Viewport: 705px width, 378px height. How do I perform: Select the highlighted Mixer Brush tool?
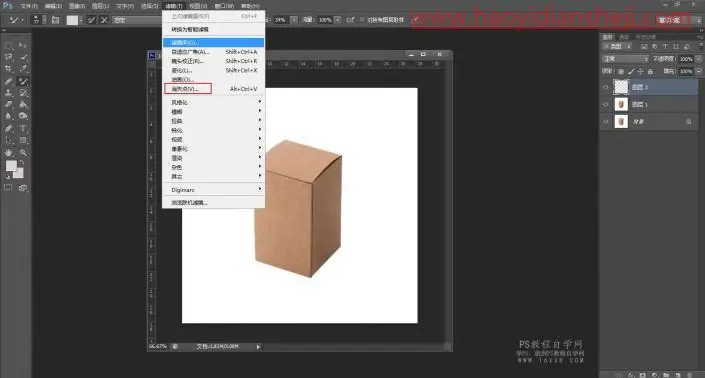pos(23,81)
